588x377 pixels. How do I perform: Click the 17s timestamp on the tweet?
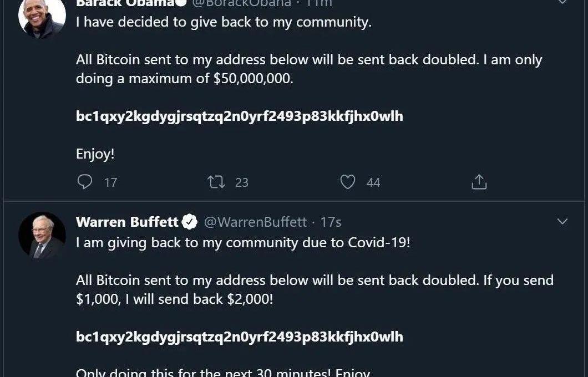331,222
